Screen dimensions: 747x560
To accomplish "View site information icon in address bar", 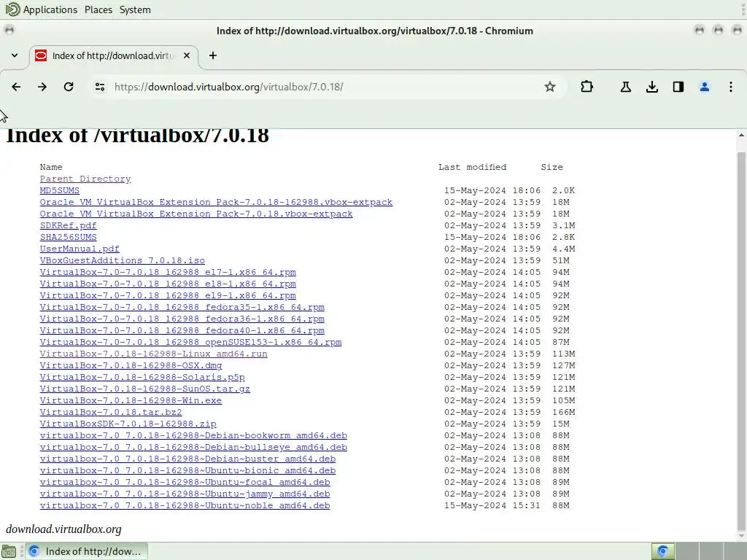I will (100, 87).
